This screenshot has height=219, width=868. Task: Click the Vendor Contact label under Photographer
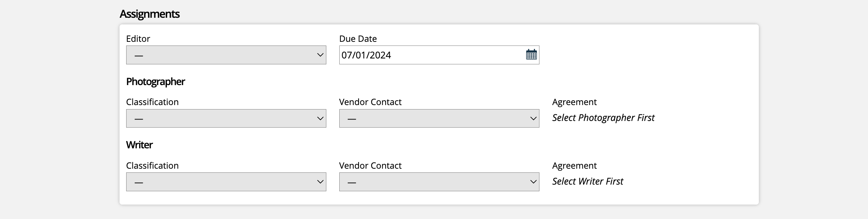tap(370, 102)
